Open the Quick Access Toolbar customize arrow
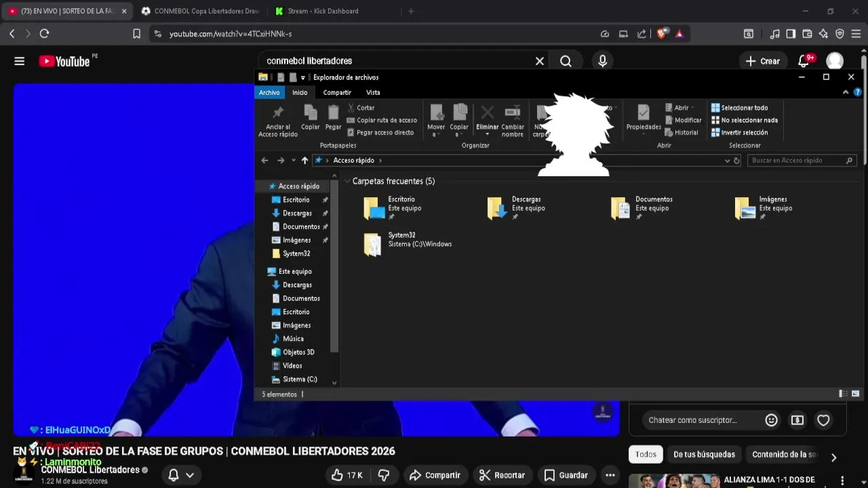 coord(302,77)
